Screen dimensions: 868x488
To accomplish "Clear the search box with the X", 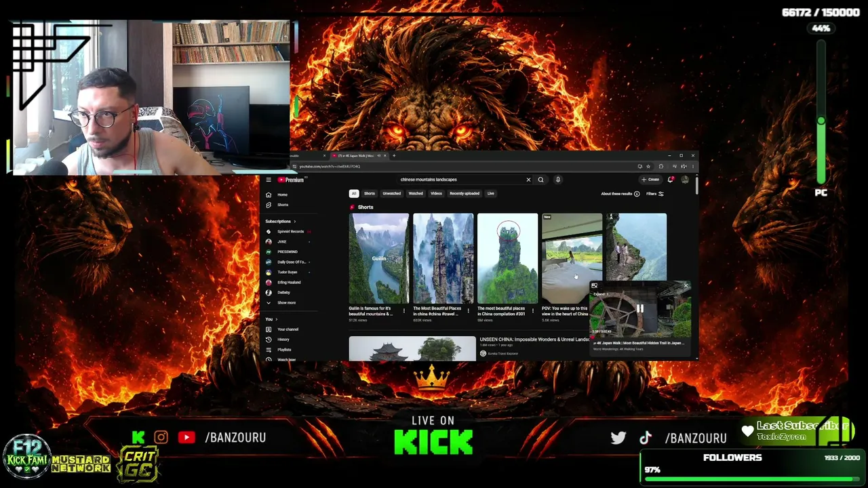I will (528, 180).
